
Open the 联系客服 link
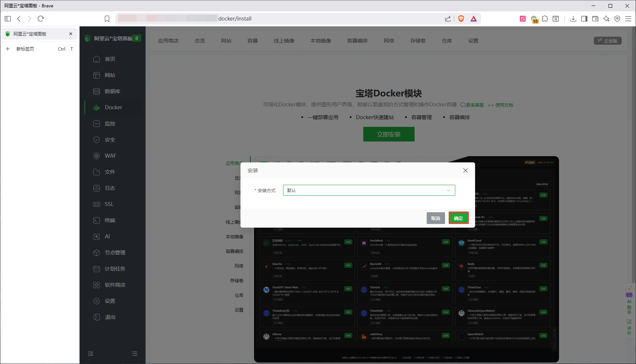pyautogui.click(x=472, y=105)
